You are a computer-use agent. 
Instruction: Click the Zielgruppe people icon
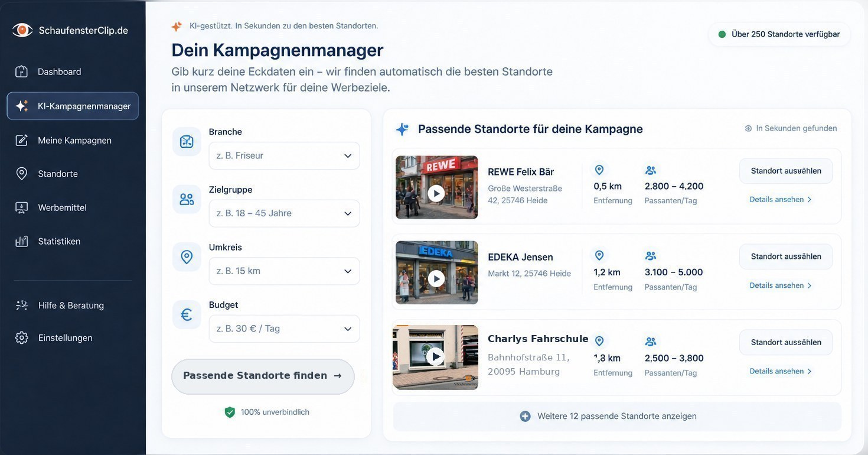click(x=187, y=199)
